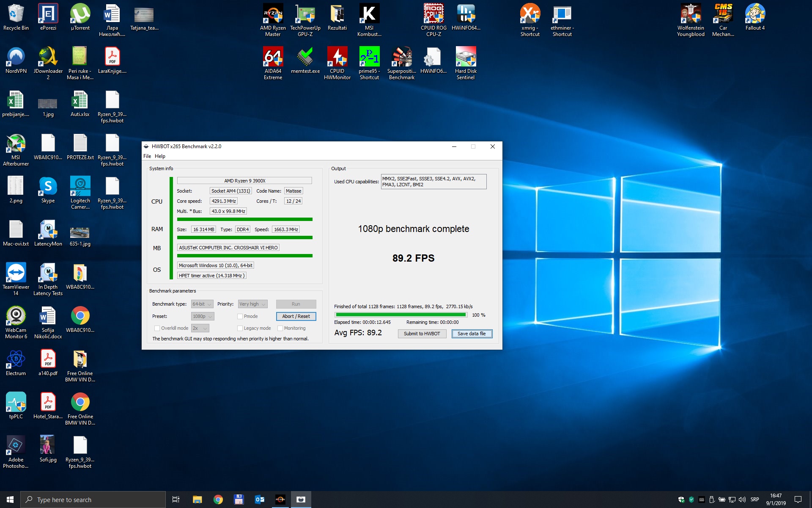
Task: Open Rezultati folder on desktop
Action: pos(337,17)
